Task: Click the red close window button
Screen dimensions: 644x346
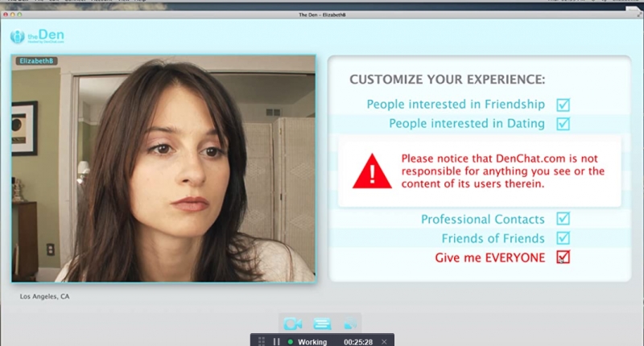Action: click(6, 14)
